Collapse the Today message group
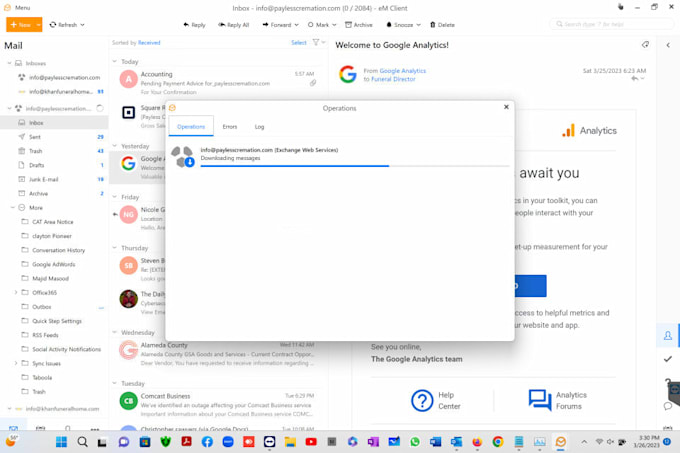680x453 pixels. click(x=114, y=62)
